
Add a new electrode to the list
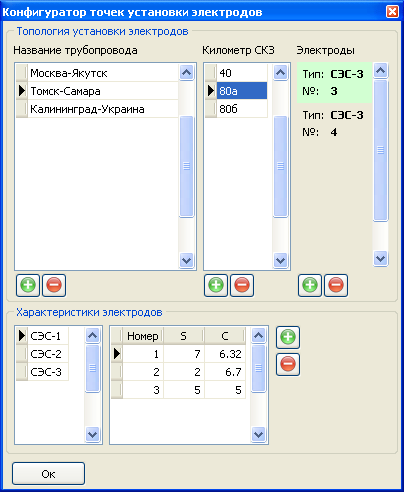pos(310,285)
